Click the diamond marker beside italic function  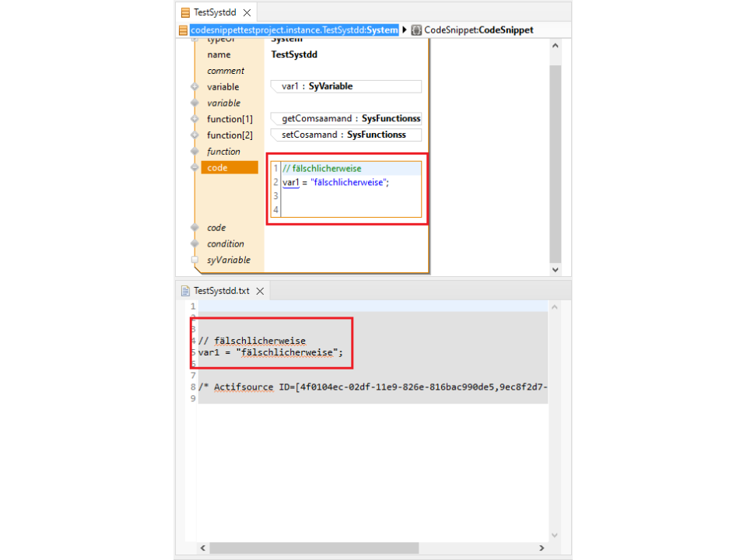click(x=195, y=152)
